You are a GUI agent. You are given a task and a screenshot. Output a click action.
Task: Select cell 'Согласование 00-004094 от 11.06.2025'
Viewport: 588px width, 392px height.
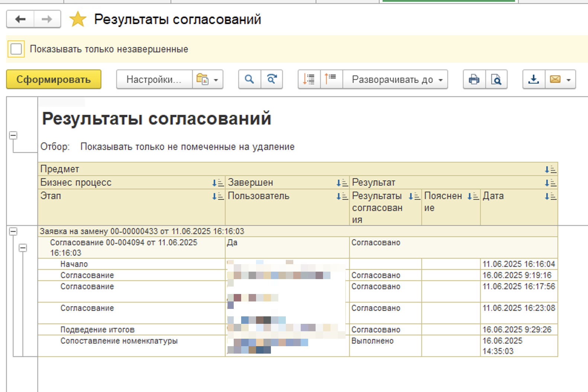[131, 248]
